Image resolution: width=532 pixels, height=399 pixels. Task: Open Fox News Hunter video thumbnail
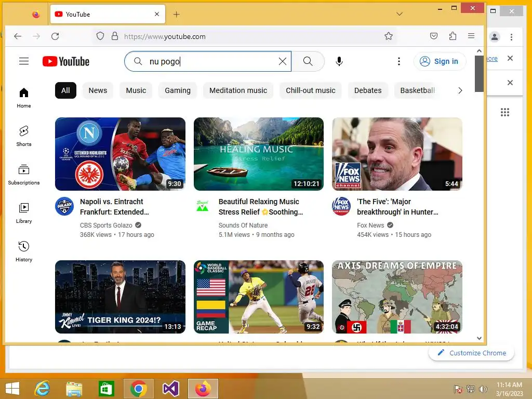coord(397,154)
